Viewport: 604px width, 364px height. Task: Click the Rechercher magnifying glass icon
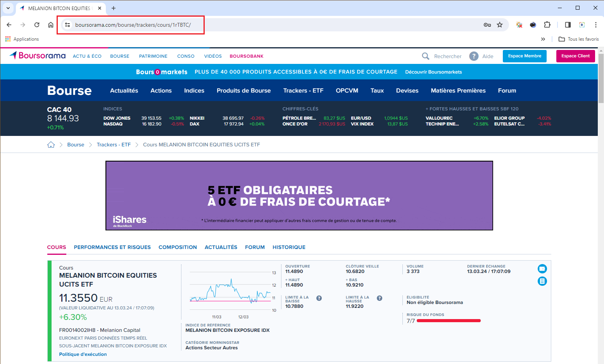coord(425,56)
